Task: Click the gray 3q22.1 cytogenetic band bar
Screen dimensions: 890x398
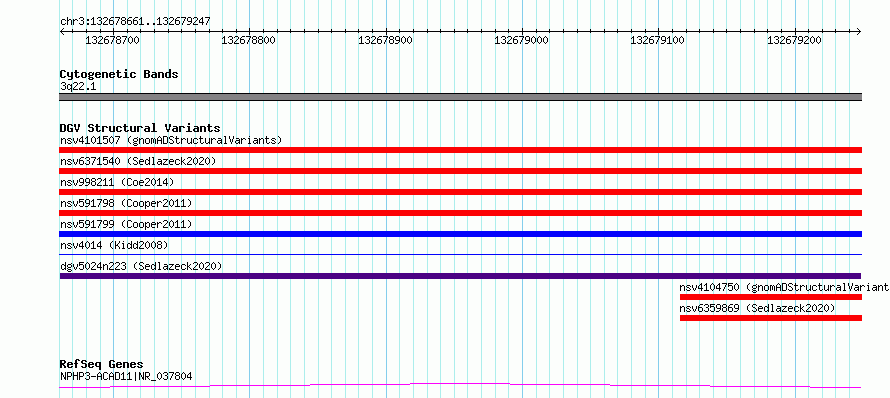Action: click(460, 97)
